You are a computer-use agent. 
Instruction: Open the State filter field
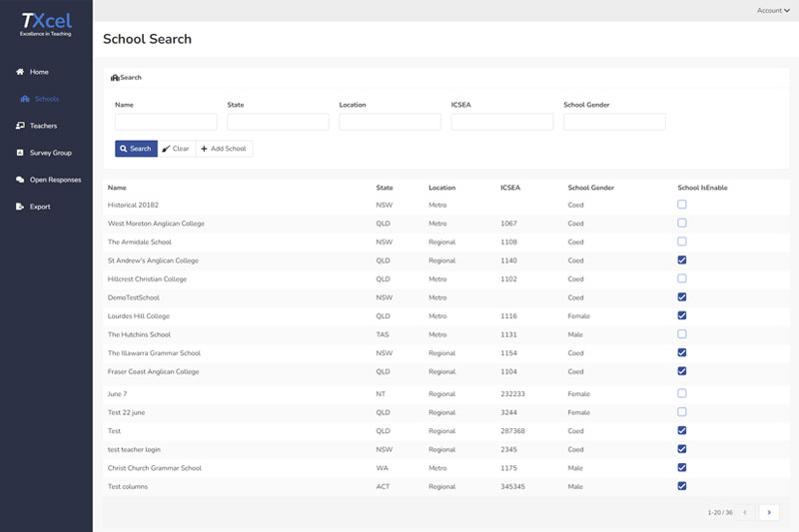(x=278, y=122)
